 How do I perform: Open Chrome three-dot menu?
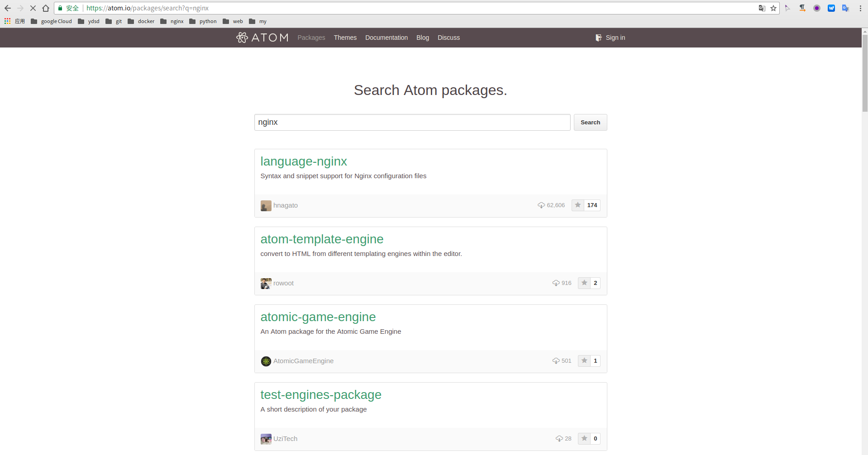point(860,8)
